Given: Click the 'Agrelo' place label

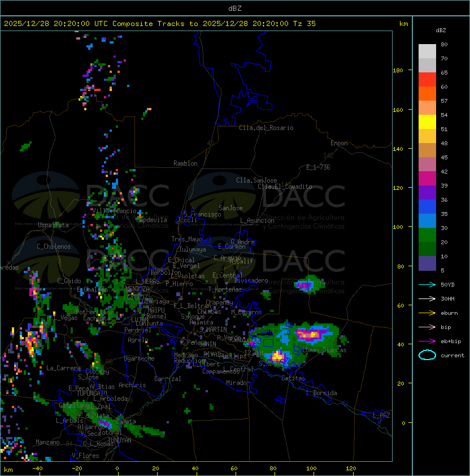Looking at the screenshot, I should 138,340.
